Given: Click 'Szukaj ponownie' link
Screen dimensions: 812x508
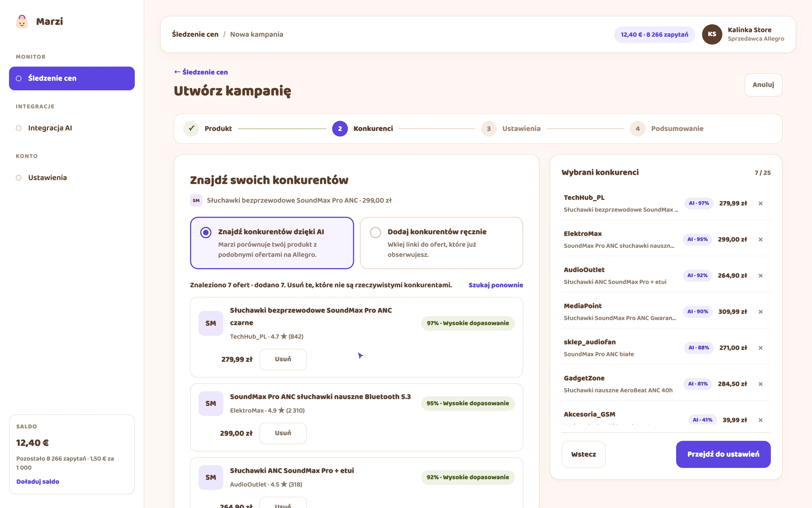Looking at the screenshot, I should [496, 285].
